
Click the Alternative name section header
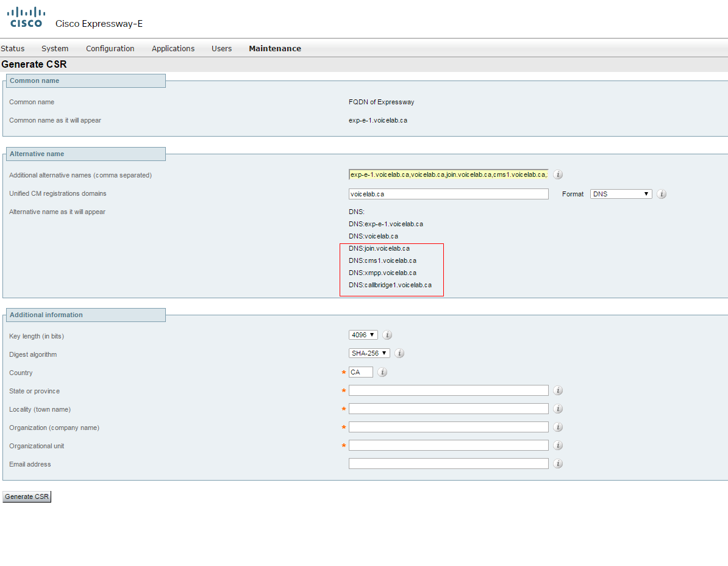pyautogui.click(x=85, y=154)
